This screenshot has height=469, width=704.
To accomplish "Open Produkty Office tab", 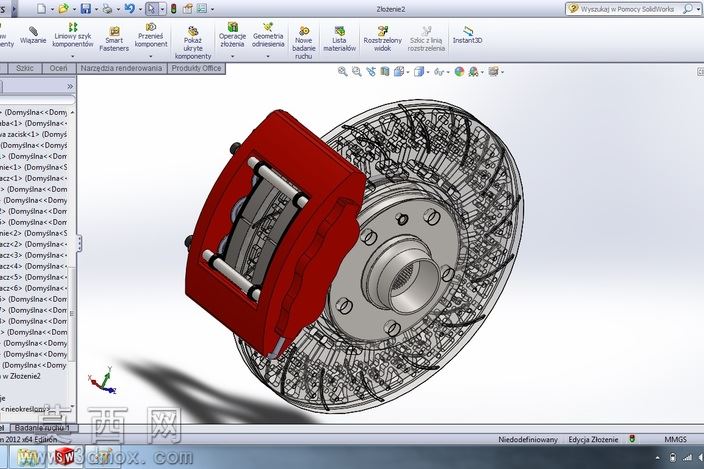I will (x=196, y=68).
